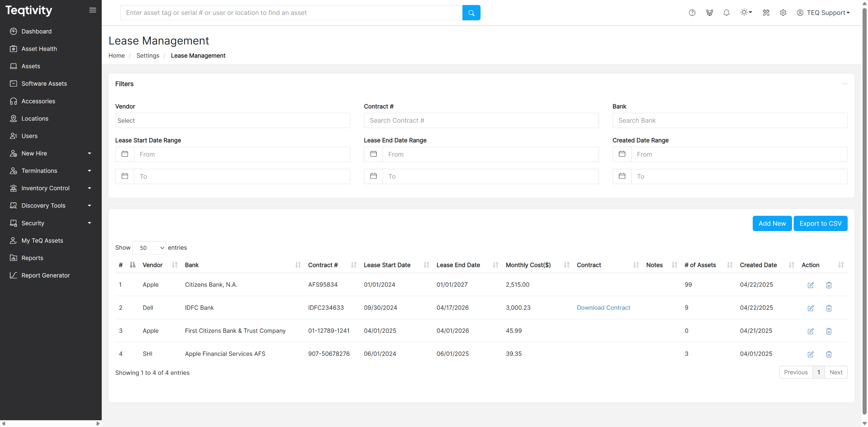
Task: Go to Report Generator in sidebar
Action: point(45,276)
